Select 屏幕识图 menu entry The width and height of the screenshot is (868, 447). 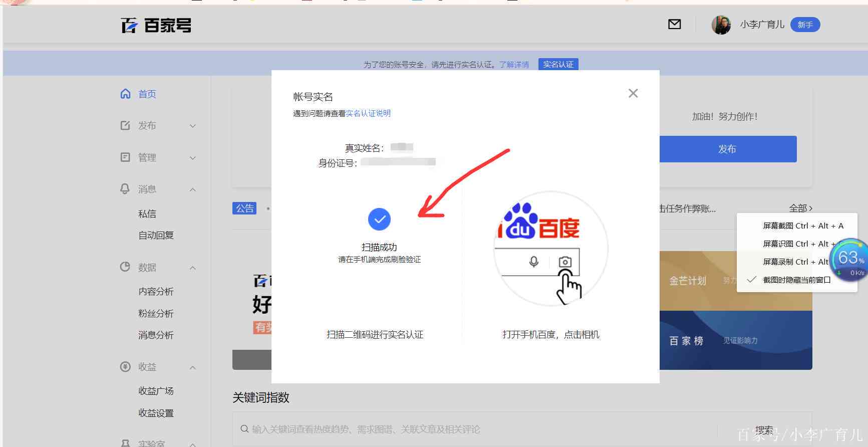[x=797, y=244]
